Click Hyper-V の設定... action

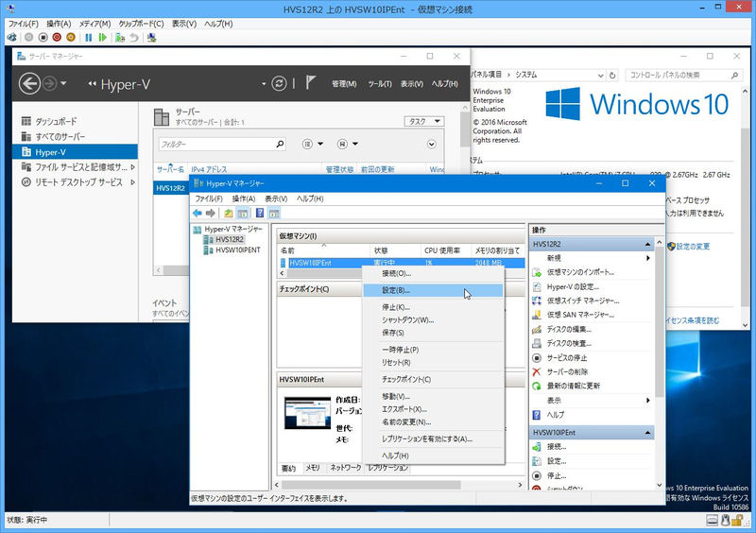coord(573,286)
